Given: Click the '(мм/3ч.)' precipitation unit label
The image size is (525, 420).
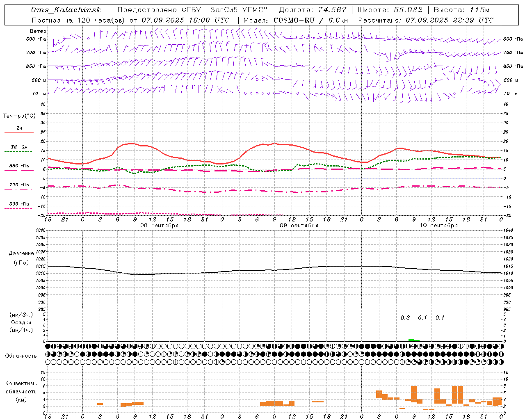Looking at the screenshot, I should tap(21, 315).
